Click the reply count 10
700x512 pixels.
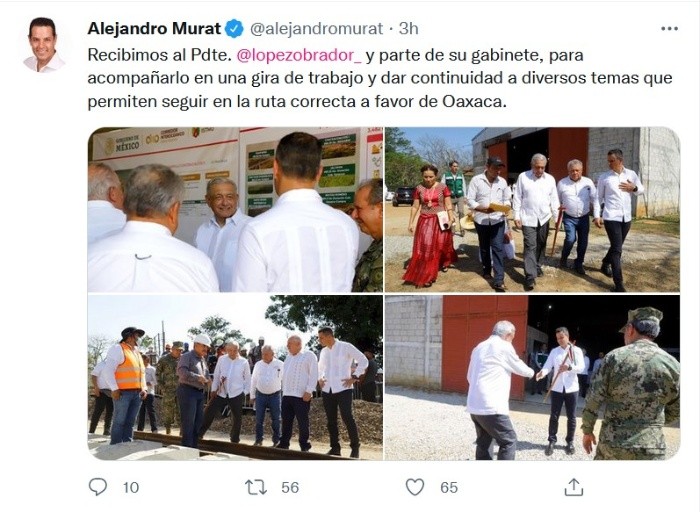(x=131, y=487)
